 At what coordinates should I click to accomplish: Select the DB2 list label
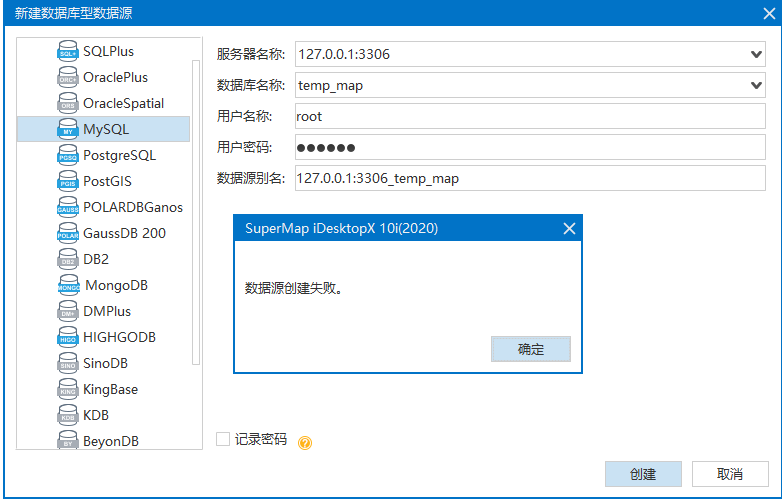pos(96,259)
